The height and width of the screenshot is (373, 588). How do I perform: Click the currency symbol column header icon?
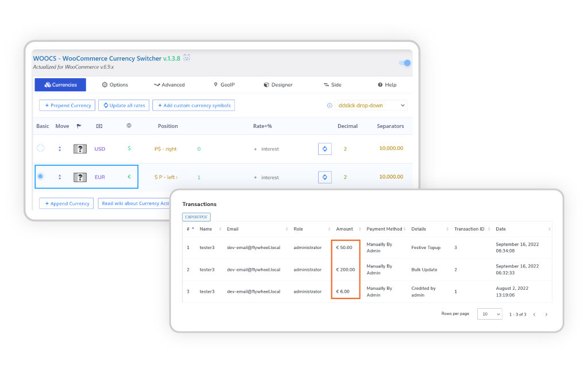click(x=129, y=126)
